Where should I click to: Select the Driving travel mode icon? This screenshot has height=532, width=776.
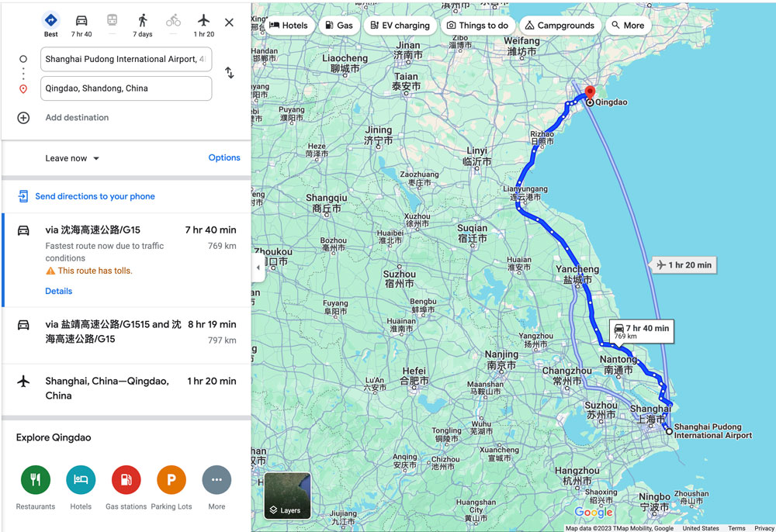click(81, 21)
